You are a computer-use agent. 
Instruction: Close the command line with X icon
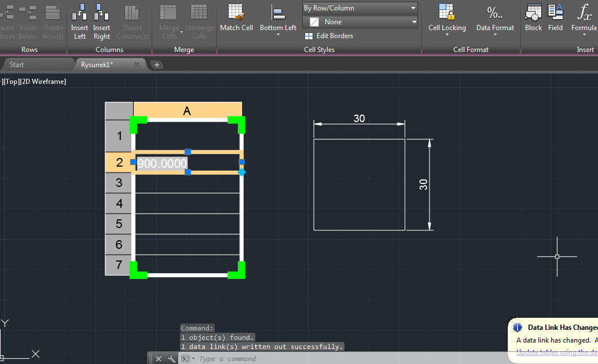coord(159,359)
